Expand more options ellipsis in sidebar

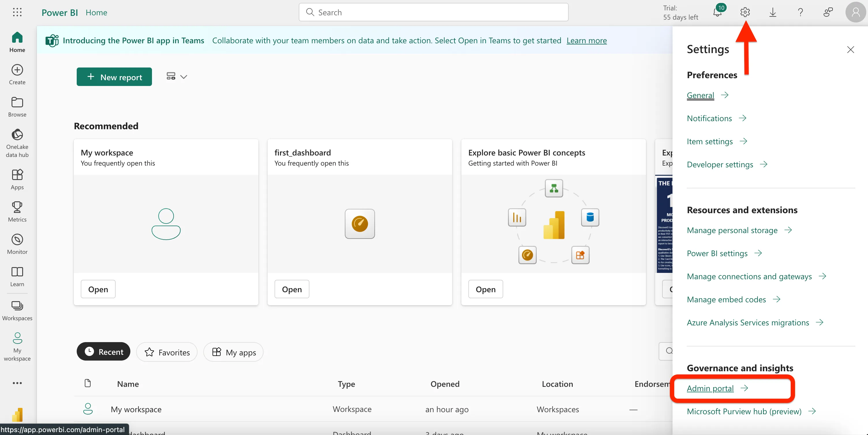point(17,383)
